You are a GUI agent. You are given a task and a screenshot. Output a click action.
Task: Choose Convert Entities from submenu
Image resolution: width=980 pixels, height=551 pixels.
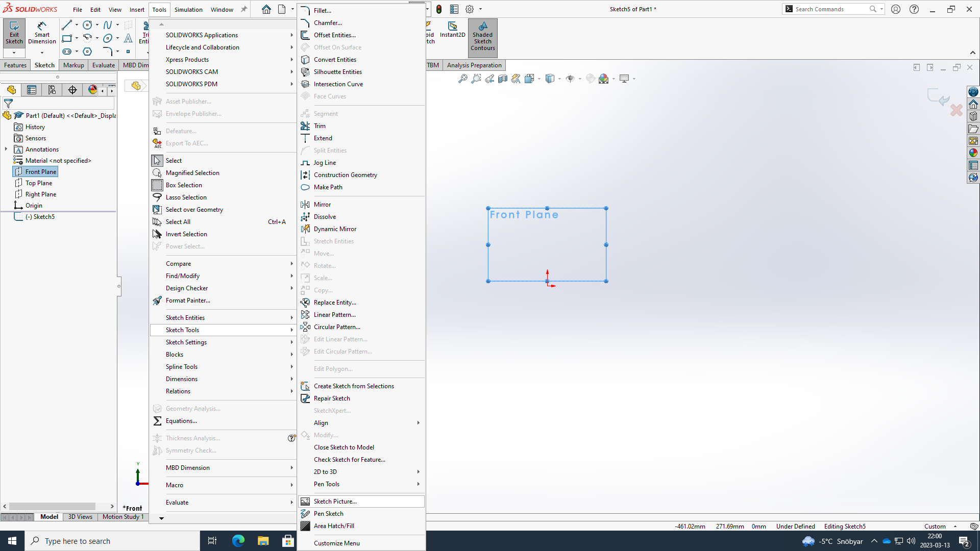tap(335, 60)
